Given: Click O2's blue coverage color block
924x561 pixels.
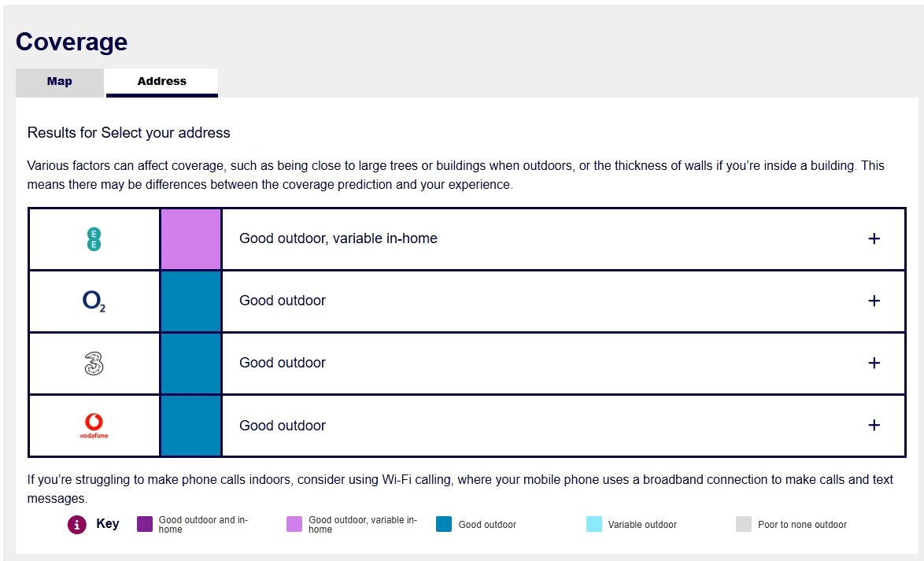Looking at the screenshot, I should pos(190,301).
